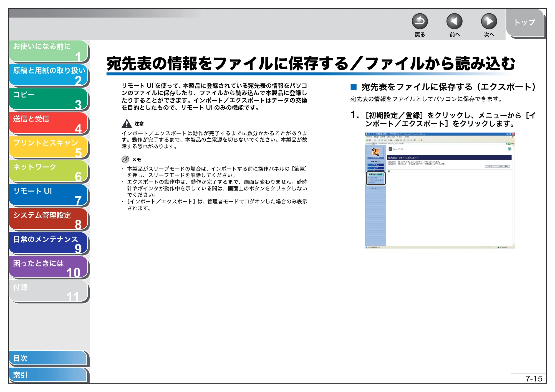Click the help question mark icon in screenshot

click(x=509, y=149)
